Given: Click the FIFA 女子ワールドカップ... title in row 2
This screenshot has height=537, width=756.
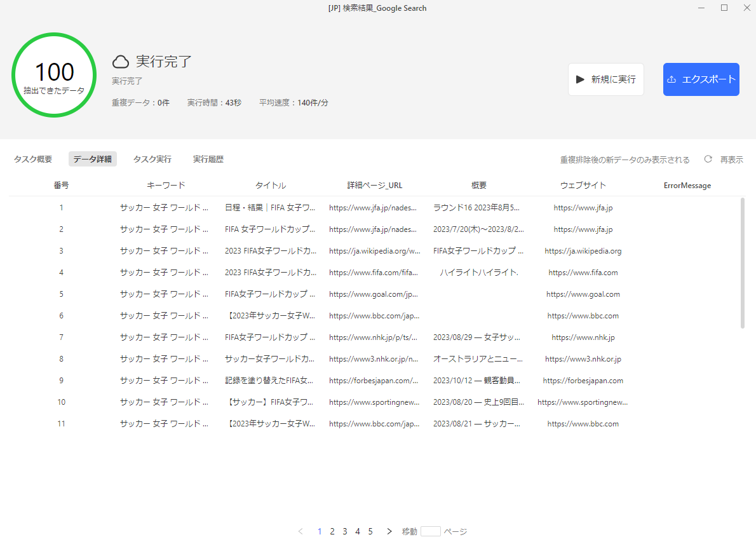Looking at the screenshot, I should [270, 229].
